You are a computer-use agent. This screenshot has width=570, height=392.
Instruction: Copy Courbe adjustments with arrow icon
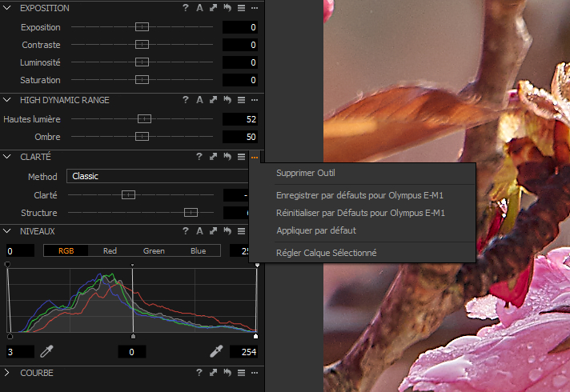[214, 372]
